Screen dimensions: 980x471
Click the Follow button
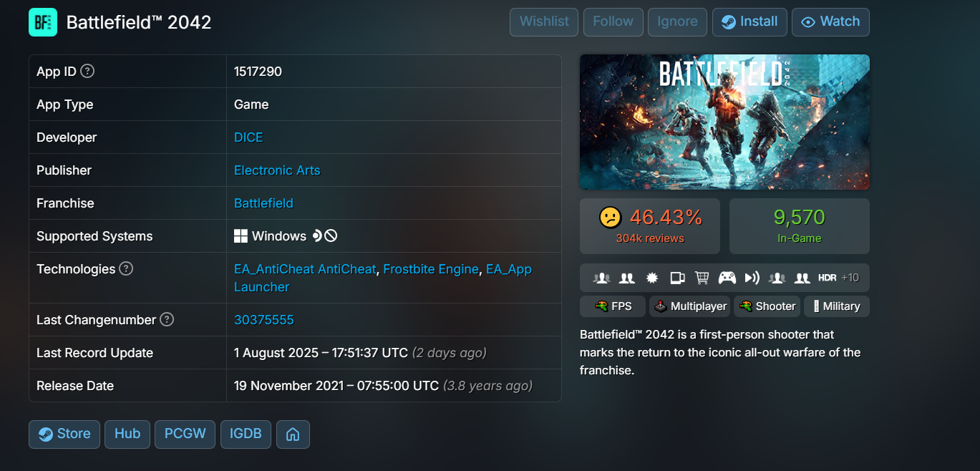613,22
